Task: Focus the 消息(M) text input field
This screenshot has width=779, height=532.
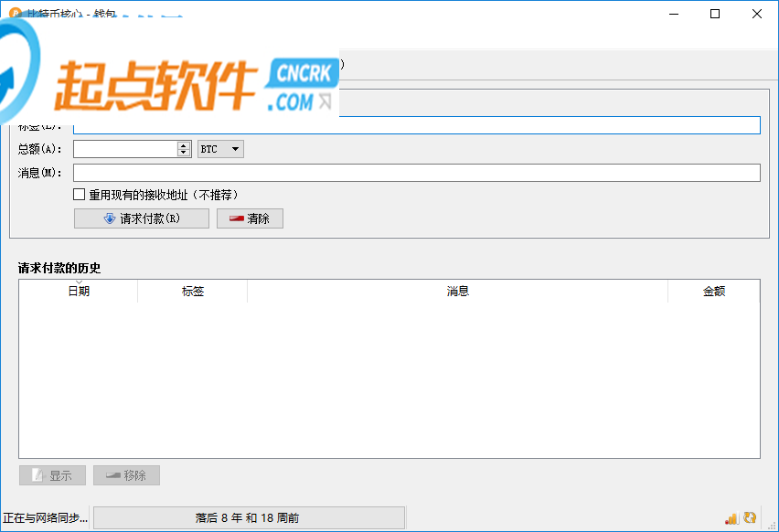Action: tap(417, 173)
